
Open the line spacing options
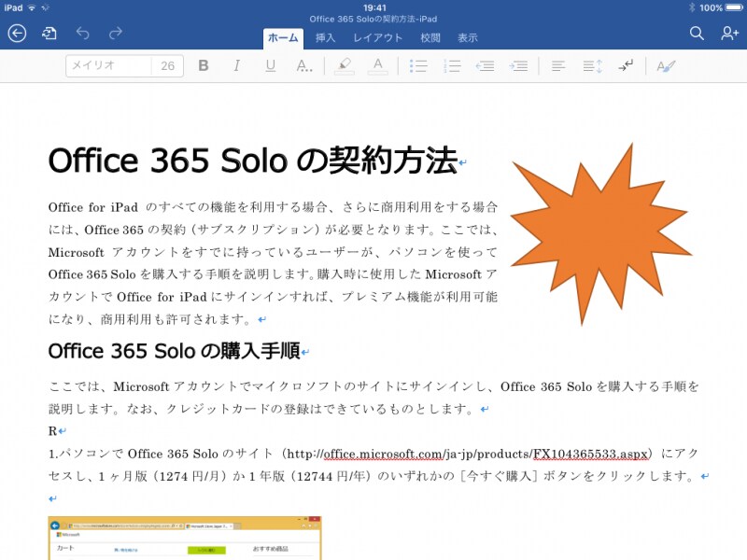[591, 65]
